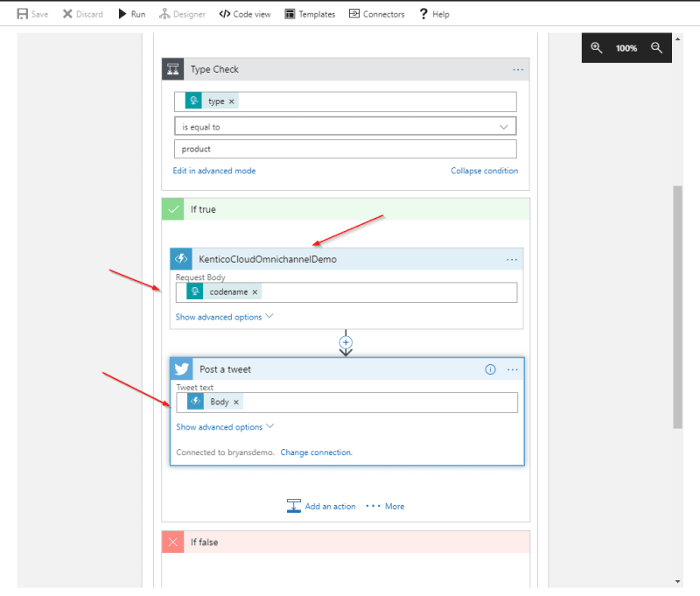Click the scrollbar up arrow

click(677, 39)
